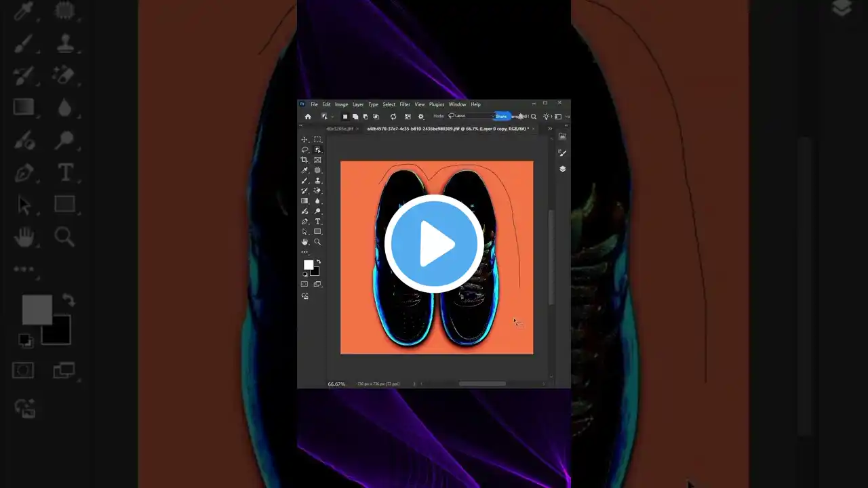Open the Help menu
This screenshot has width=868, height=488.
coord(476,104)
